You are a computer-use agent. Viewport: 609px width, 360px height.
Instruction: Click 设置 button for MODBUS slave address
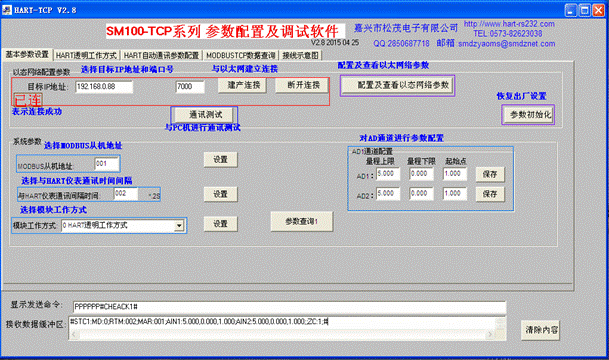click(221, 160)
